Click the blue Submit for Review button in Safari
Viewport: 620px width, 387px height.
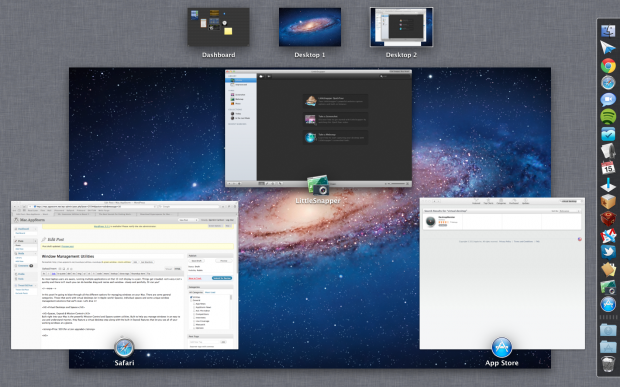tap(222, 278)
